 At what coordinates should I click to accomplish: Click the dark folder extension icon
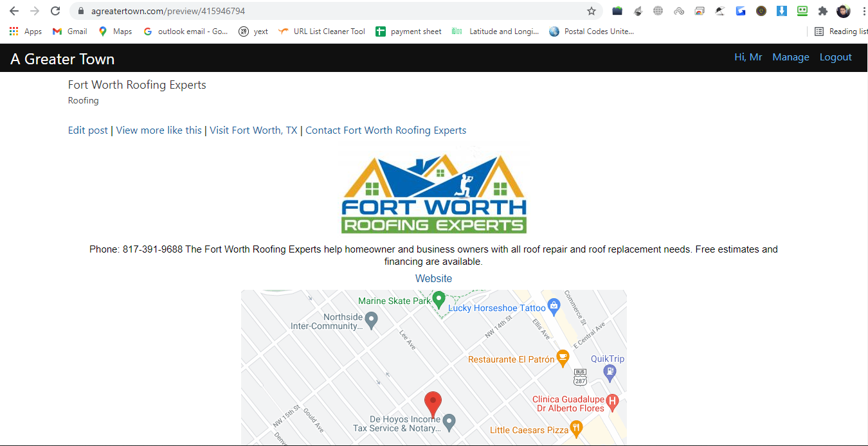point(617,11)
